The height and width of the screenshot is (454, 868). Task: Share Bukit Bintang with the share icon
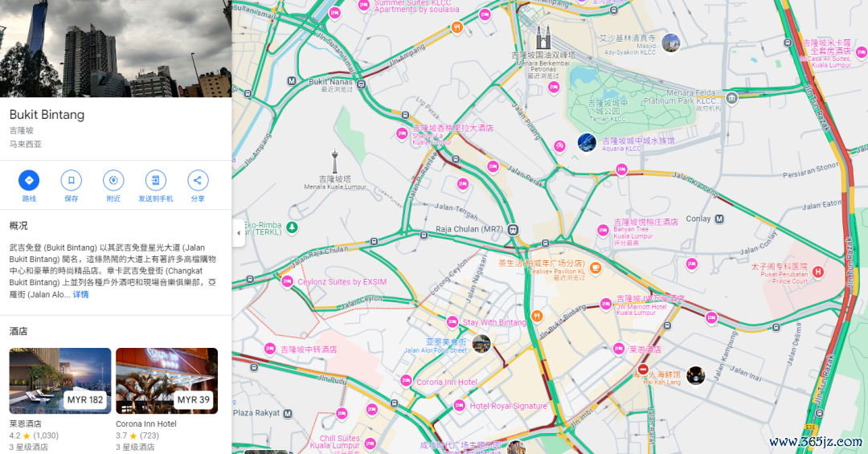coord(198,181)
